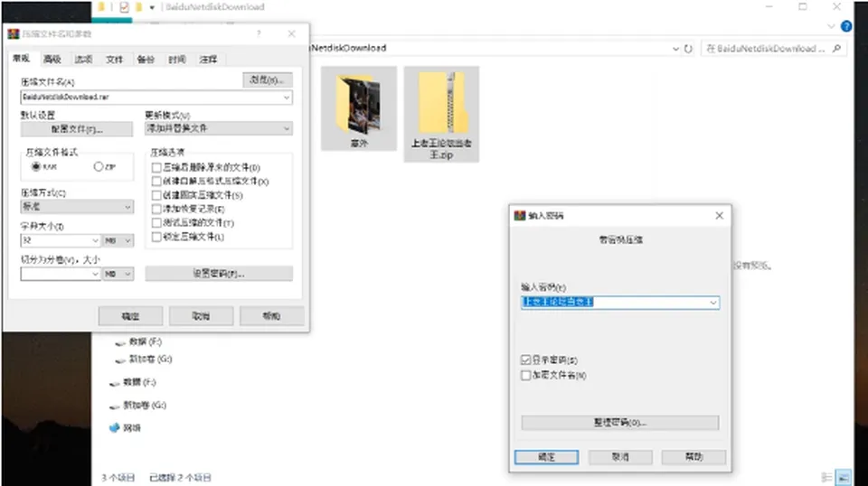
Task: Click the new folder icon in quick access toolbar
Action: tap(138, 7)
